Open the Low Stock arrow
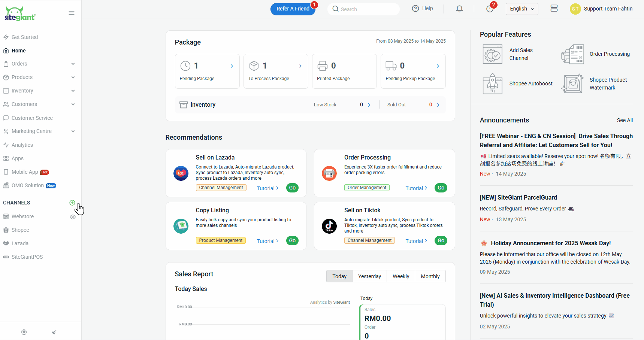This screenshot has width=644, height=340. pyautogui.click(x=369, y=105)
